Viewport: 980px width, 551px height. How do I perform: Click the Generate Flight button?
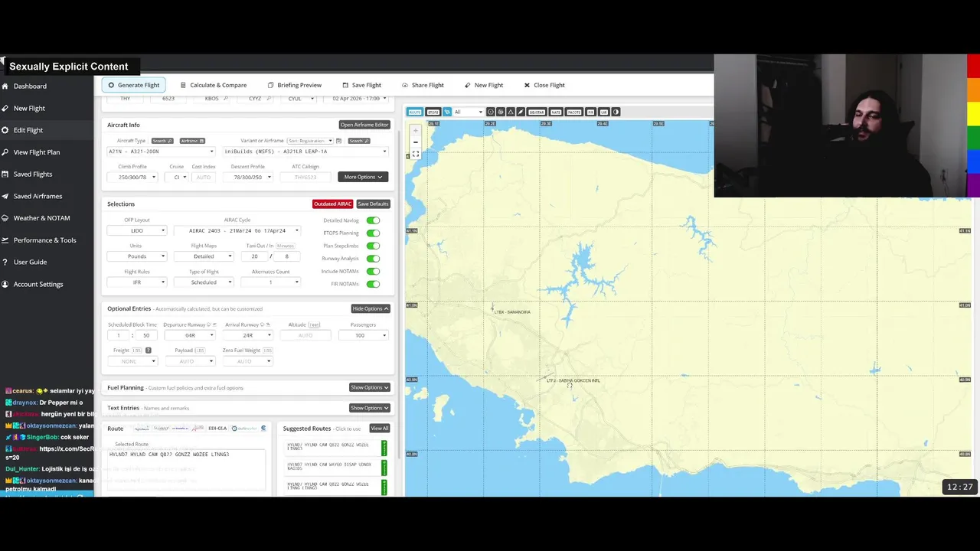coord(134,85)
